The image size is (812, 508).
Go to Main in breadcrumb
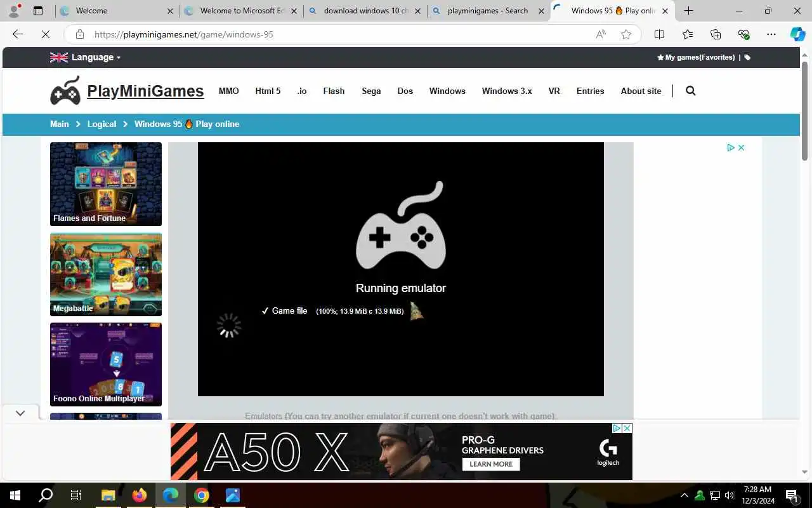point(60,124)
